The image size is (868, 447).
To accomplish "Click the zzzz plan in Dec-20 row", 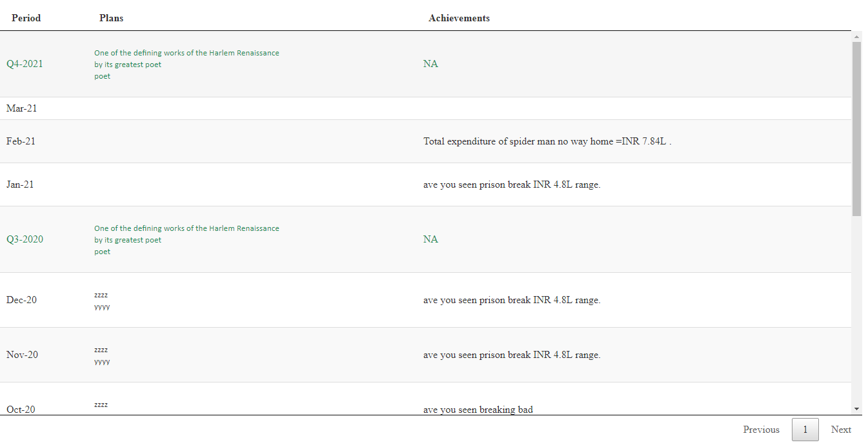I will pos(101,295).
